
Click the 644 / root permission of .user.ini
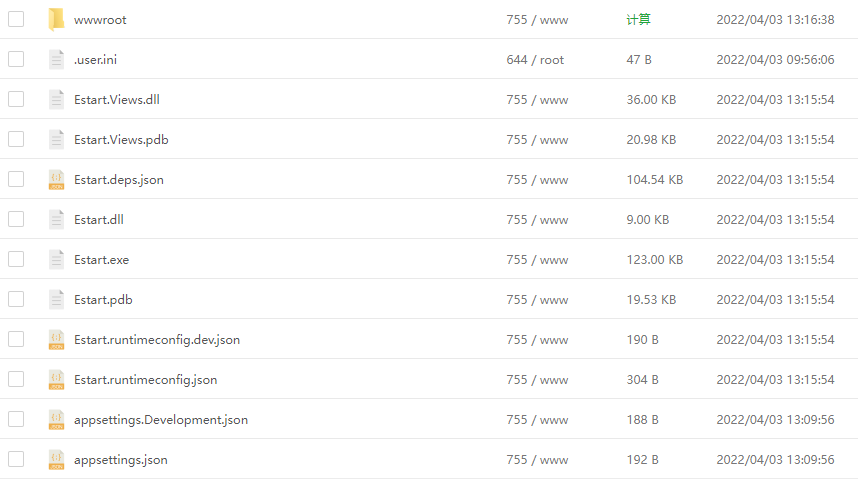(x=535, y=59)
